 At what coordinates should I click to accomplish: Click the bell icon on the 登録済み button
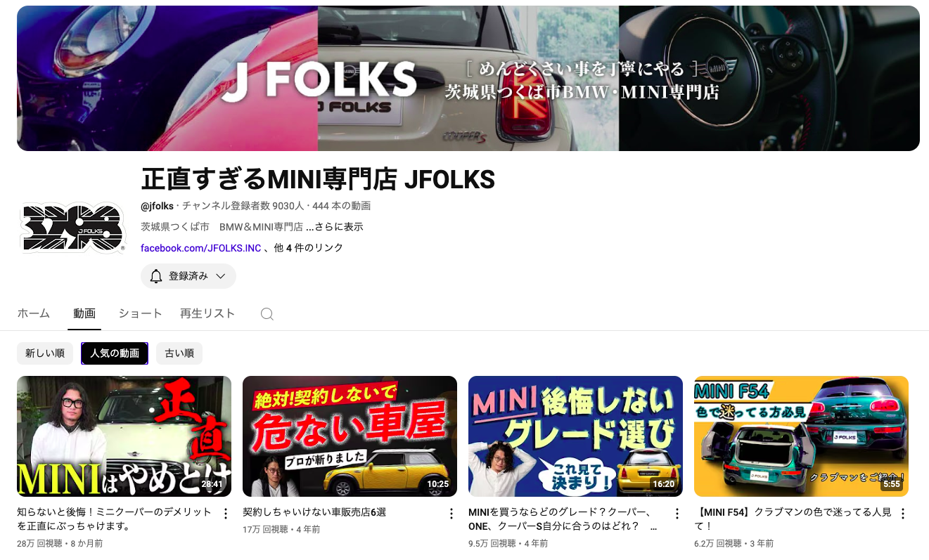point(156,276)
